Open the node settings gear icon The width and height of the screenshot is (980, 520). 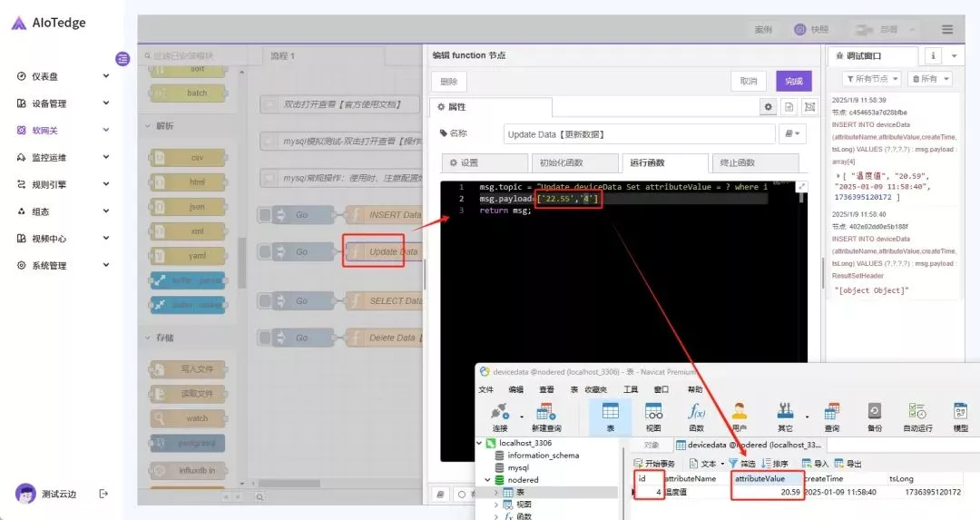pyautogui.click(x=769, y=107)
